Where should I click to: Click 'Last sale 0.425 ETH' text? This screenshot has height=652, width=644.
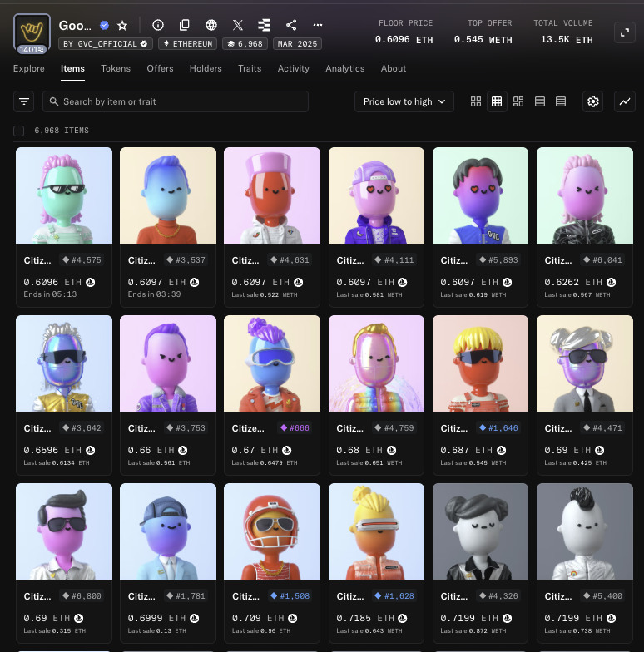[576, 462]
